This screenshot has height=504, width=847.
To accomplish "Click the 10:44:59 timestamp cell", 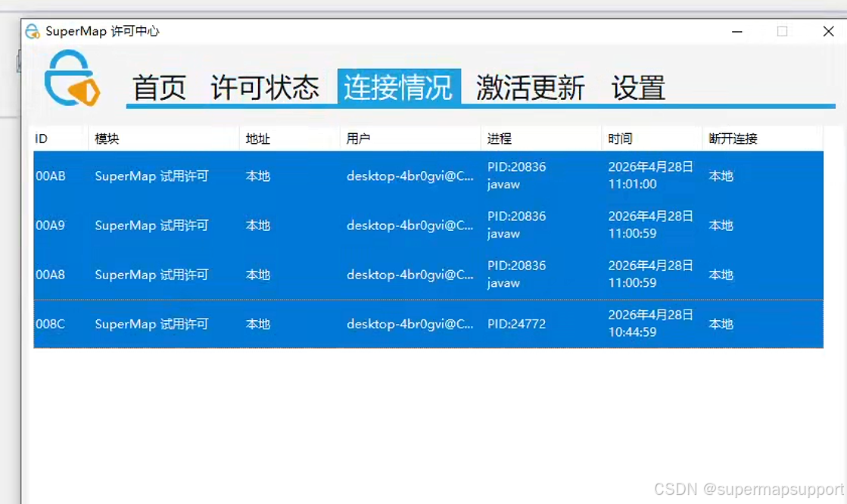I will tap(650, 324).
